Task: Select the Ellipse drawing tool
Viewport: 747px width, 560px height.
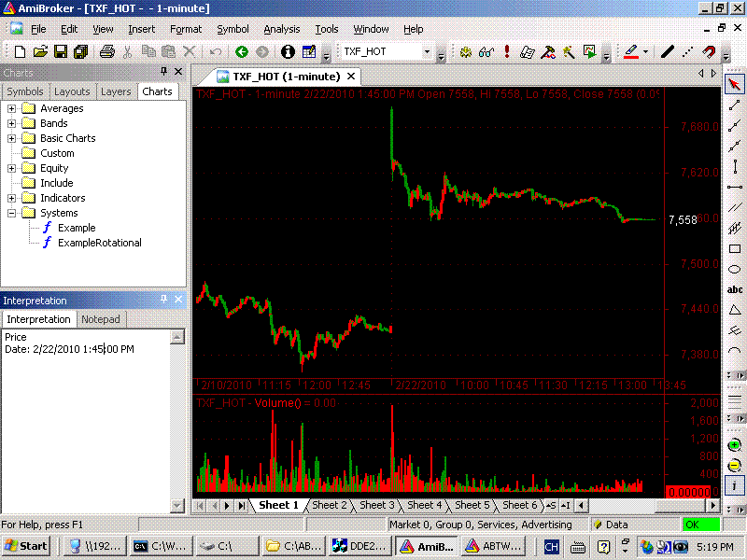Action: [x=735, y=269]
